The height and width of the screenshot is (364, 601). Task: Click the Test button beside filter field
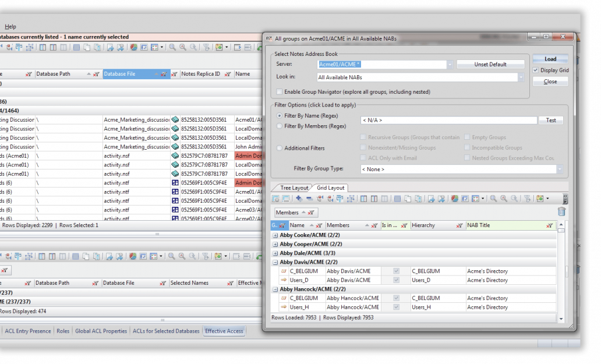(551, 121)
